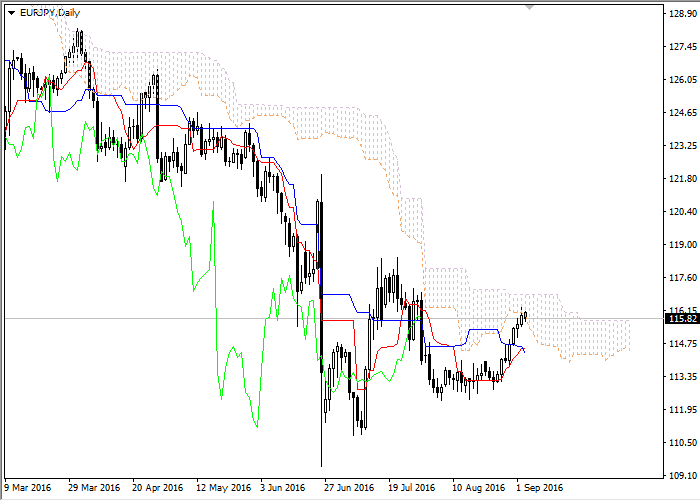Click the 1 Sep 2016 date label

pyautogui.click(x=540, y=488)
